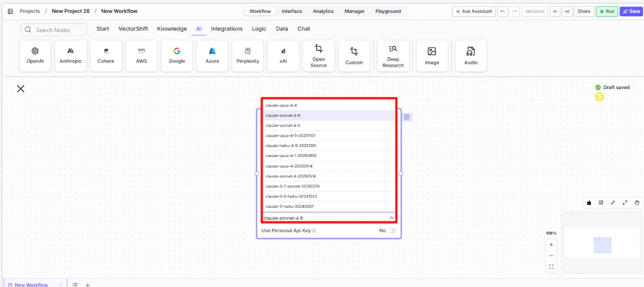Select the hand pan tool

pos(636,202)
